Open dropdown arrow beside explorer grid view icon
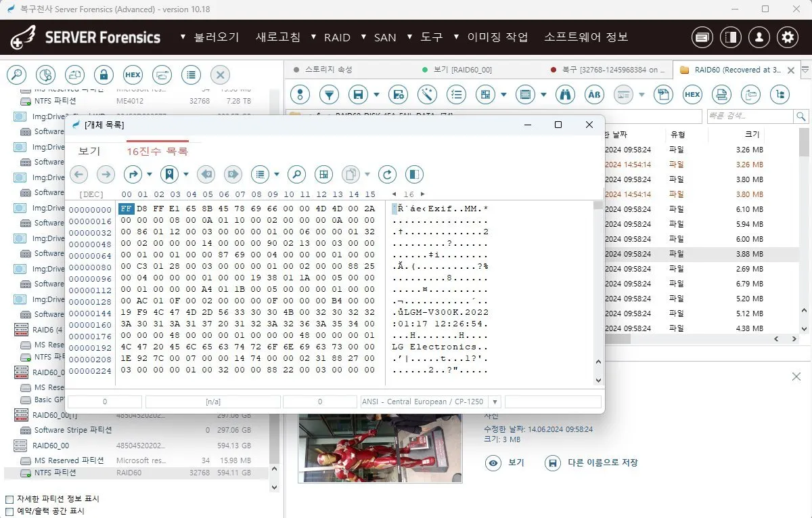Viewport: 812px width, 518px height. (503, 95)
